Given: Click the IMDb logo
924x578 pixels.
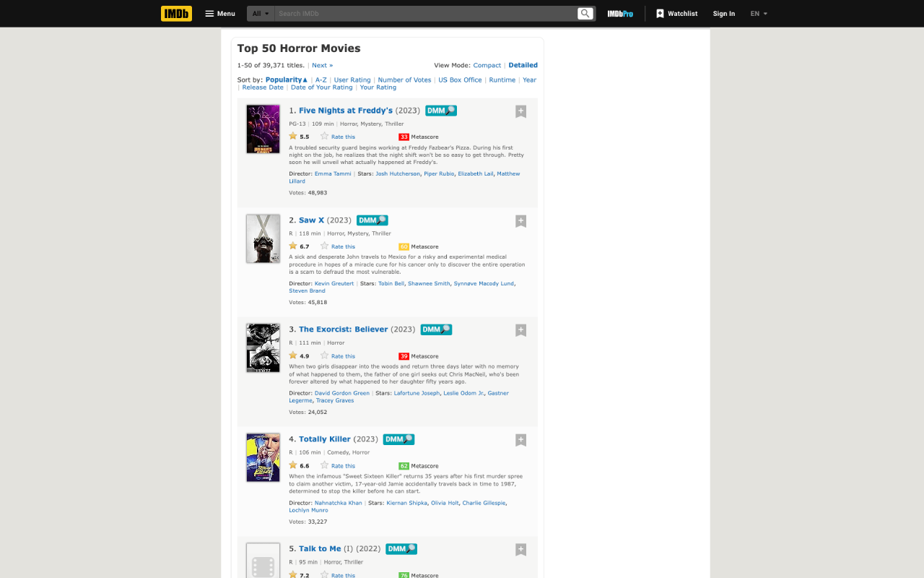Looking at the screenshot, I should (176, 13).
